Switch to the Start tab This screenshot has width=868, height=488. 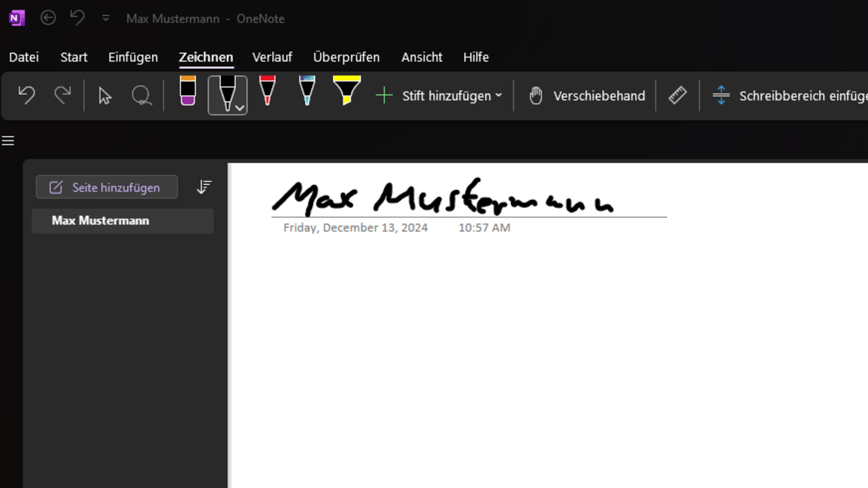coord(73,57)
